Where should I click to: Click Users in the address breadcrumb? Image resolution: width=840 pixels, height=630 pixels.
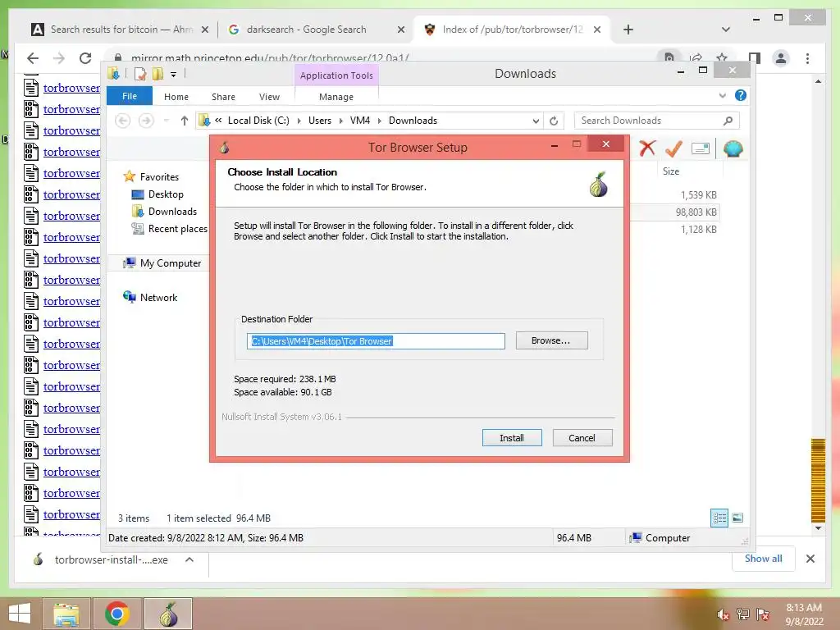(x=320, y=121)
